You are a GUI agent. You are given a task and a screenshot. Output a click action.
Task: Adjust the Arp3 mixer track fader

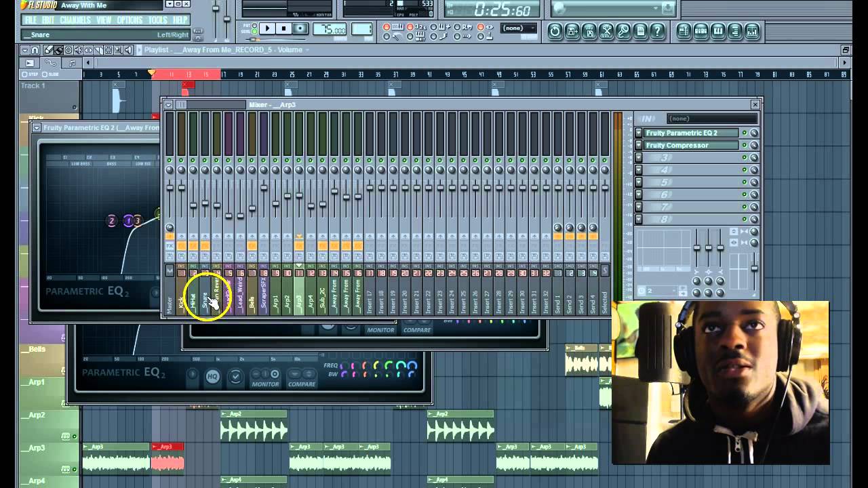pyautogui.click(x=299, y=195)
